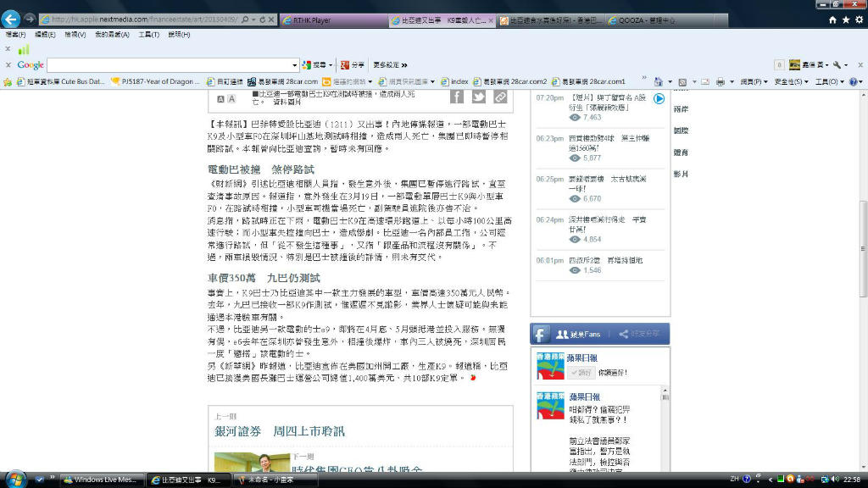Expand the address bar search dropdown arrow
Screen dimensions: 868x488
click(x=253, y=19)
